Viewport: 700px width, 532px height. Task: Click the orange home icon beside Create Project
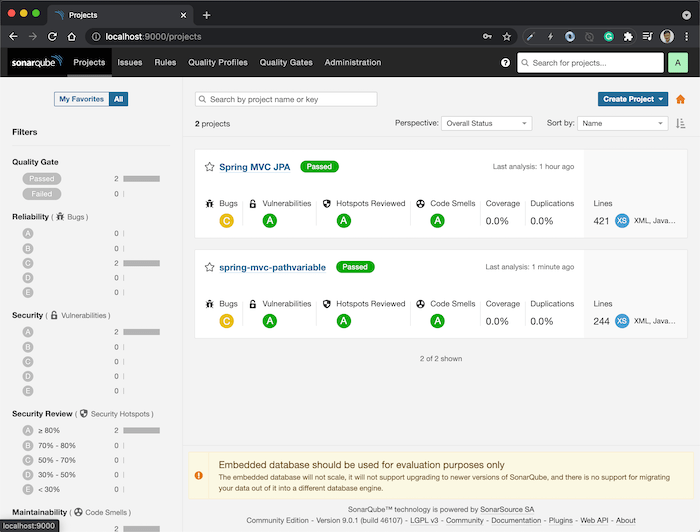point(680,99)
